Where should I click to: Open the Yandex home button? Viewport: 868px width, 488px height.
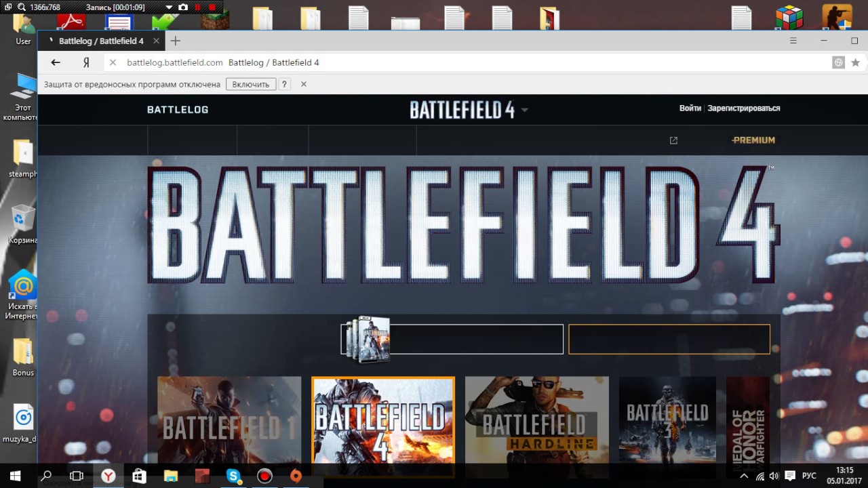click(86, 62)
